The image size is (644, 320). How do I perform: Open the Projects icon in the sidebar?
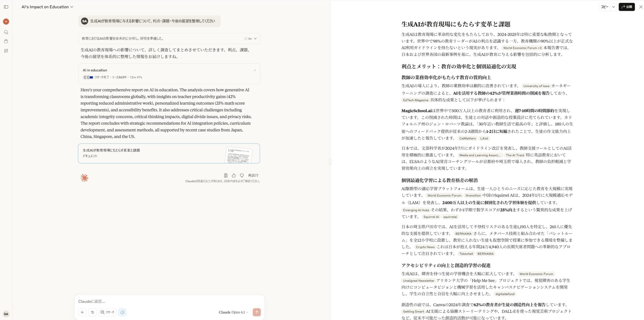[6, 42]
